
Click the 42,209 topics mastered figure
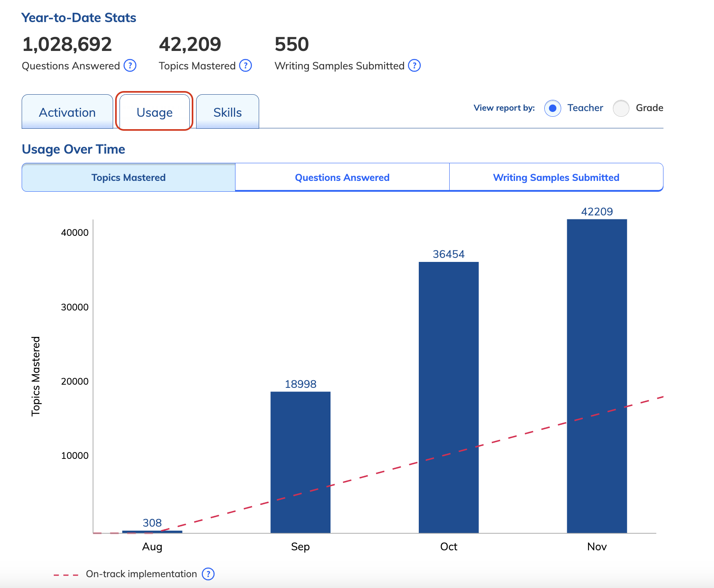pyautogui.click(x=190, y=44)
